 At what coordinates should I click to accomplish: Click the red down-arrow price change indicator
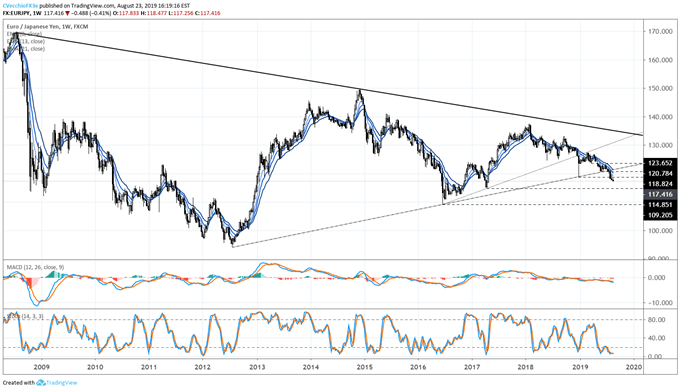coord(67,13)
